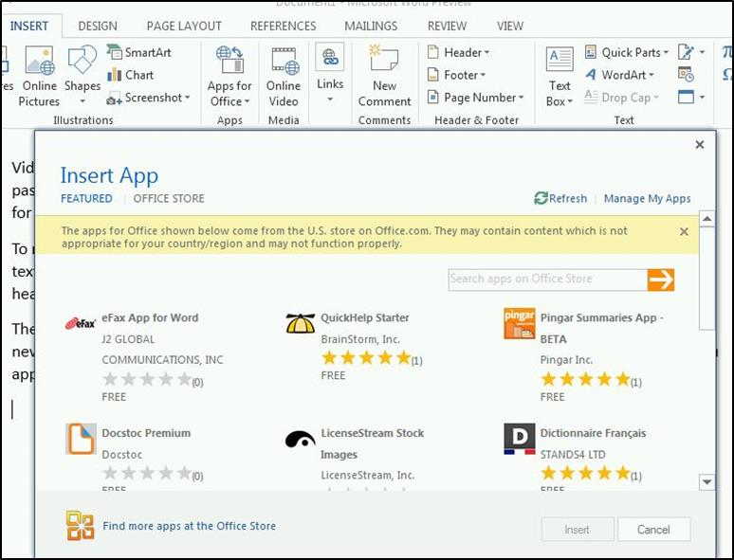This screenshot has width=734, height=560.
Task: Open the PAGE LAYOUT tab
Action: pos(184,26)
